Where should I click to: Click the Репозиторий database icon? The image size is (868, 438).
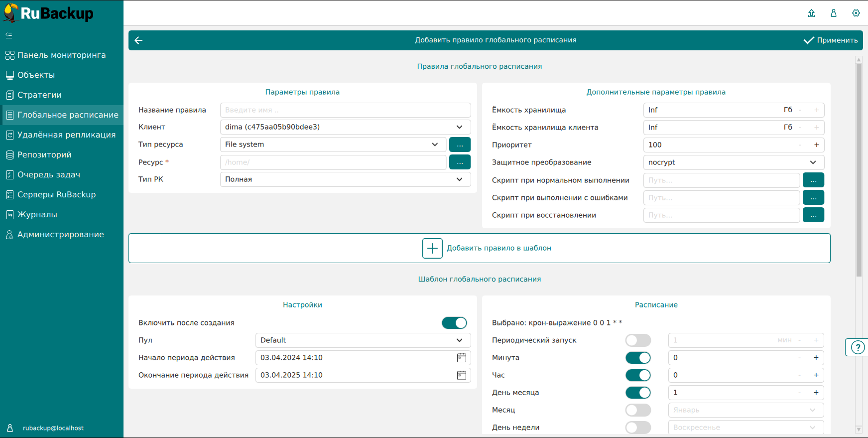[x=9, y=154]
